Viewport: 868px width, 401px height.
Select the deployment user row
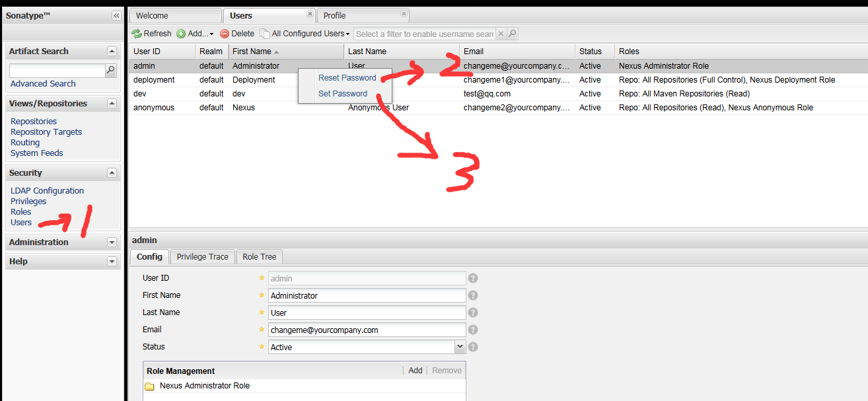coord(497,80)
